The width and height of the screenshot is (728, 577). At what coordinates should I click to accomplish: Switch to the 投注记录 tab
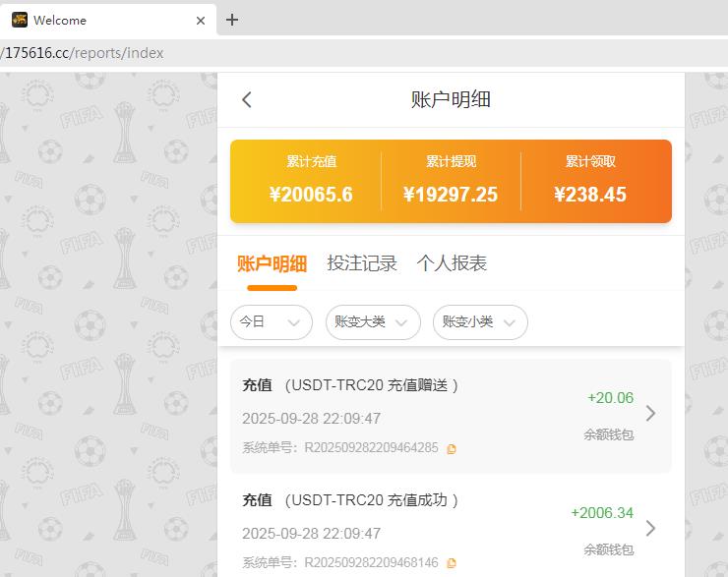[362, 263]
